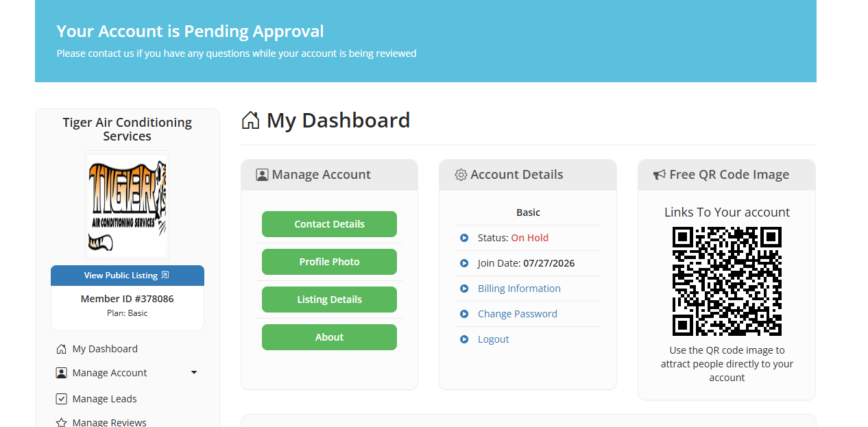Follow the Change Password link
The width and height of the screenshot is (868, 427).
pos(518,314)
